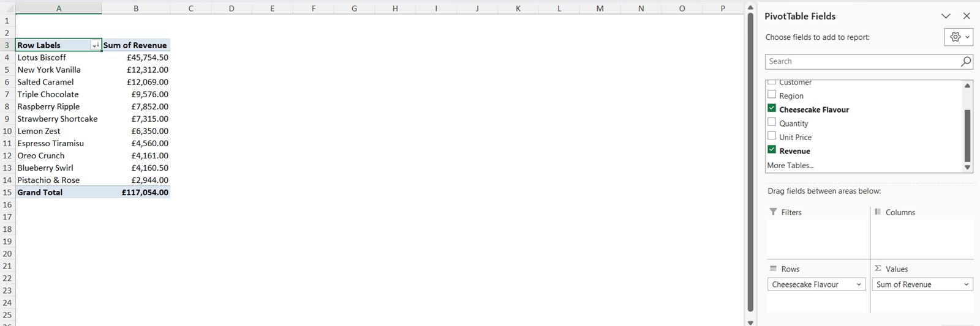This screenshot has height=326, width=980.
Task: Select the £12,312.00 revenue cell
Action: 136,70
